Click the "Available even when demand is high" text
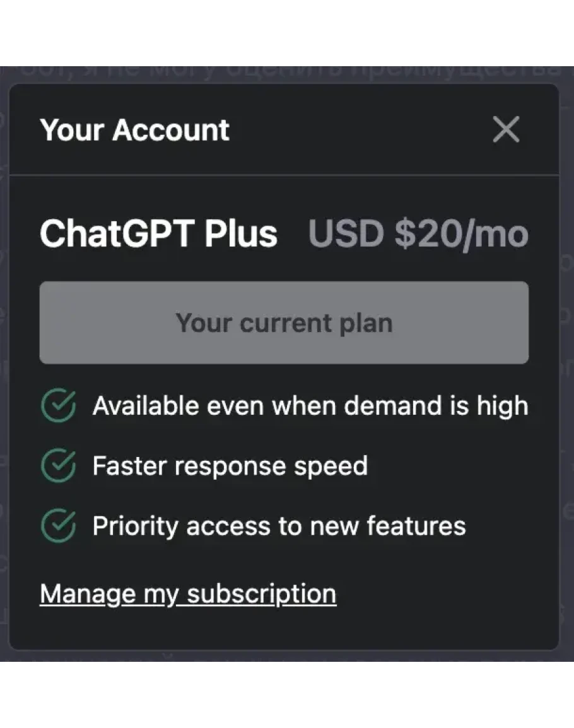The width and height of the screenshot is (574, 728). (310, 406)
